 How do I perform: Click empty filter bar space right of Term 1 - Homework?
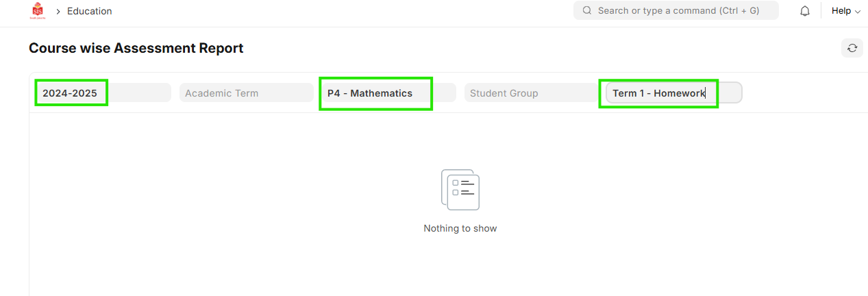coord(802,93)
